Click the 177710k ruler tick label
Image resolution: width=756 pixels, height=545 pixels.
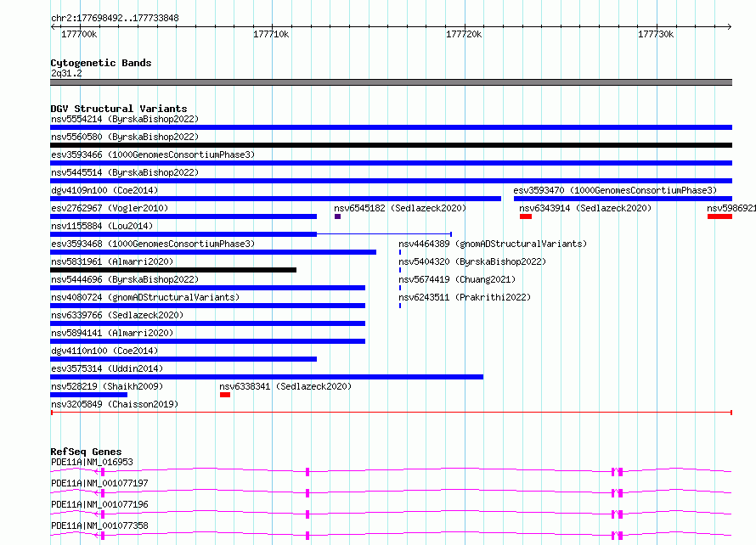271,34
